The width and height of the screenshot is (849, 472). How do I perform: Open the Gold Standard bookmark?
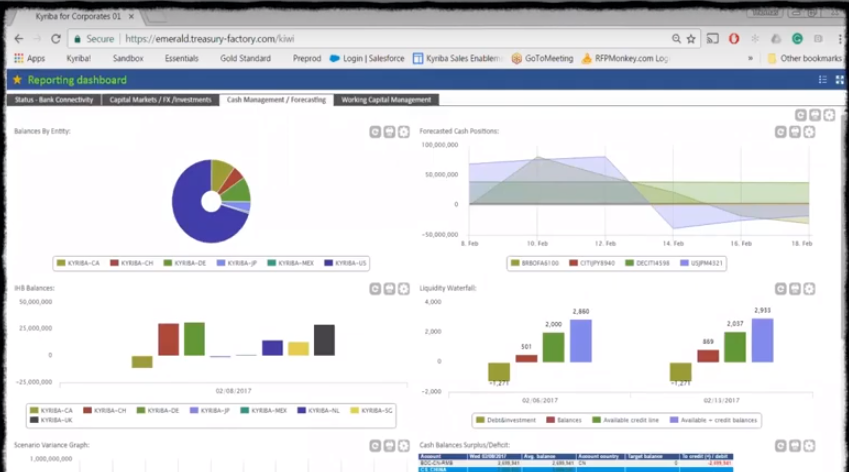pyautogui.click(x=245, y=58)
